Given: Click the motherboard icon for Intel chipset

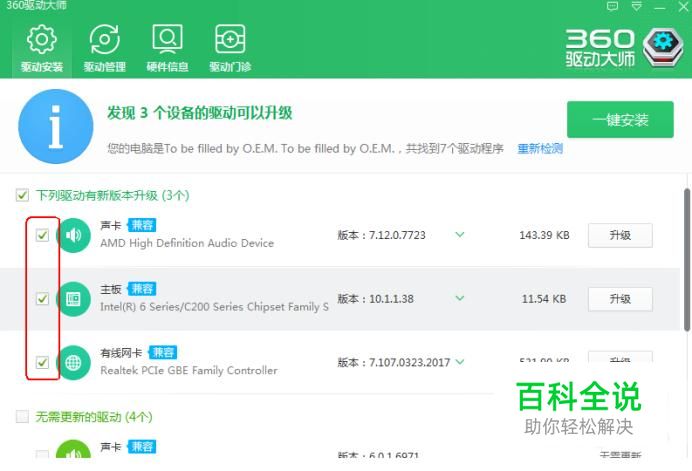Looking at the screenshot, I should 73,299.
